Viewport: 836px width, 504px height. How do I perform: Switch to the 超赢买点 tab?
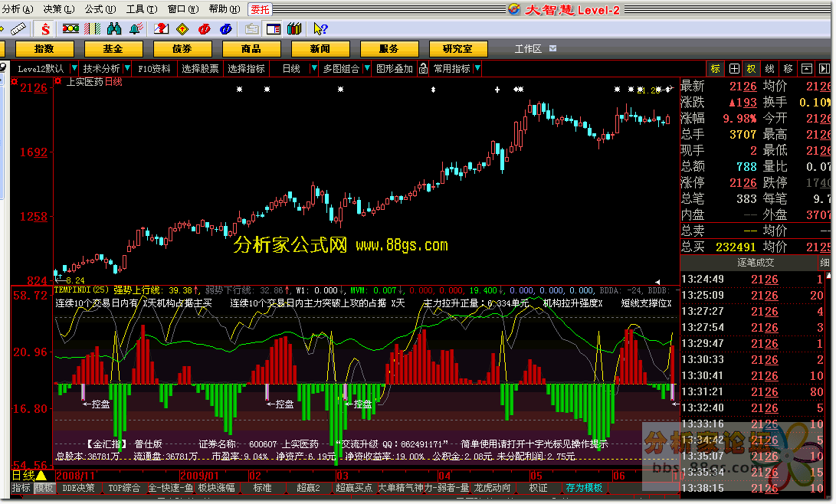[x=354, y=487]
